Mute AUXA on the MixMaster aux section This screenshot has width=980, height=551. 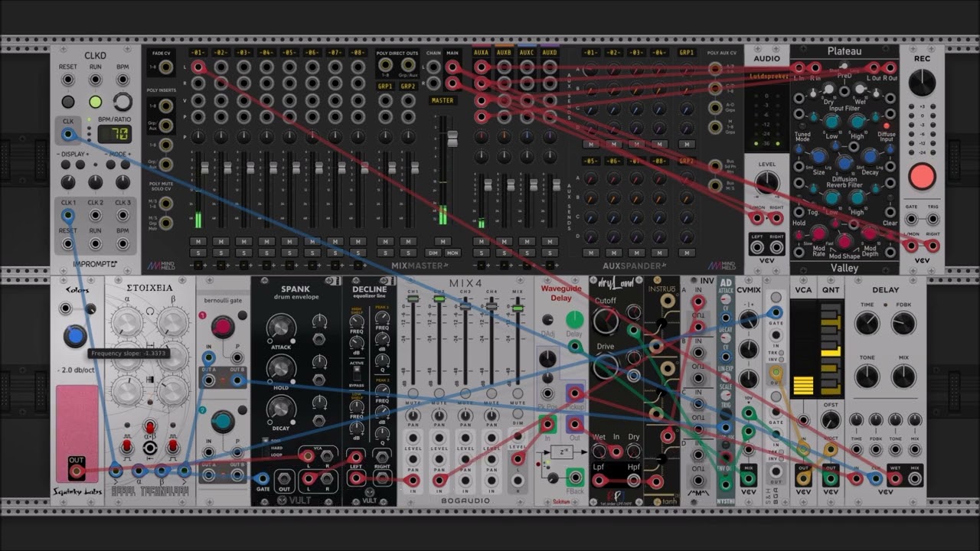(x=481, y=242)
